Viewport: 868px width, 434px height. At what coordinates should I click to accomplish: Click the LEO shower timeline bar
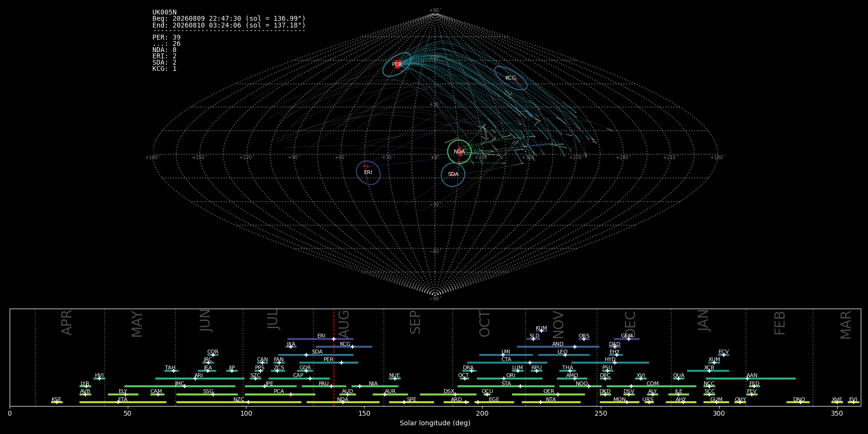point(564,355)
